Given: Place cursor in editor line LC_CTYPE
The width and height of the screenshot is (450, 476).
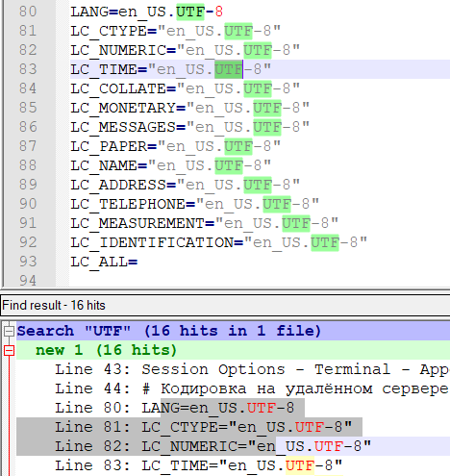Looking at the screenshot, I should coord(176,31).
